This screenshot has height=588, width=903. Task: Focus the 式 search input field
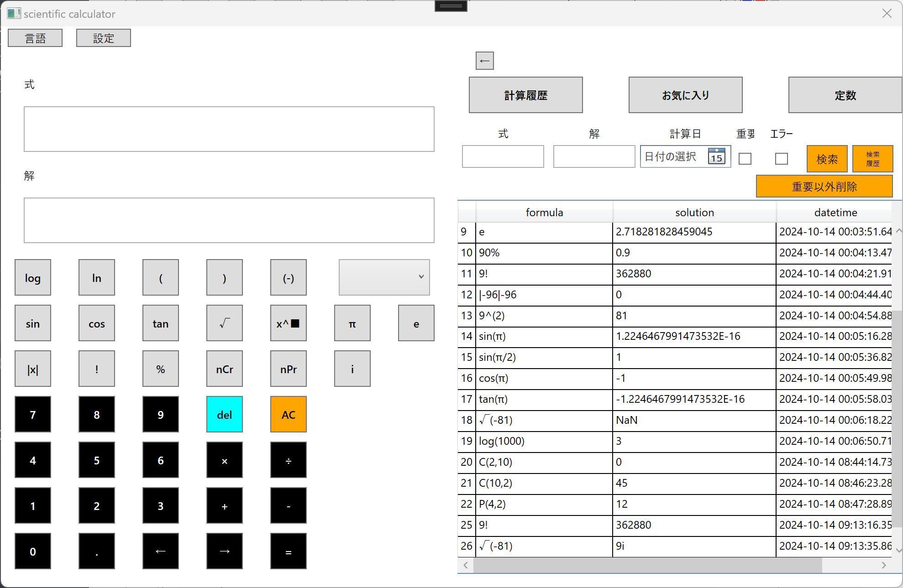[x=503, y=156]
